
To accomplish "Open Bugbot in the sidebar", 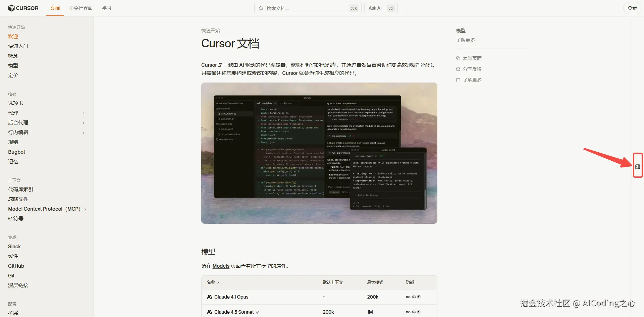I will point(17,152).
